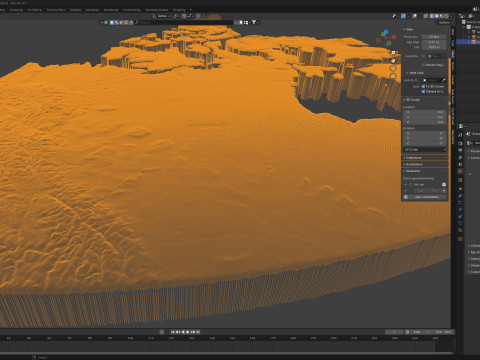
Task: Click the Clip Start value field
Action: click(434, 42)
